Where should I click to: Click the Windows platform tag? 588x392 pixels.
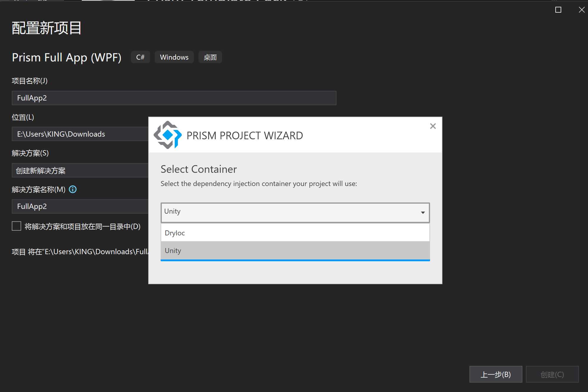(174, 57)
